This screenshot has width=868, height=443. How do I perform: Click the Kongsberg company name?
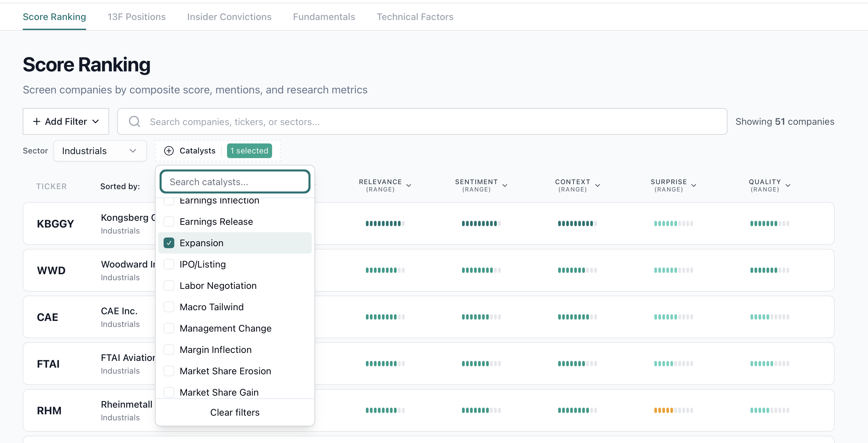click(x=128, y=217)
